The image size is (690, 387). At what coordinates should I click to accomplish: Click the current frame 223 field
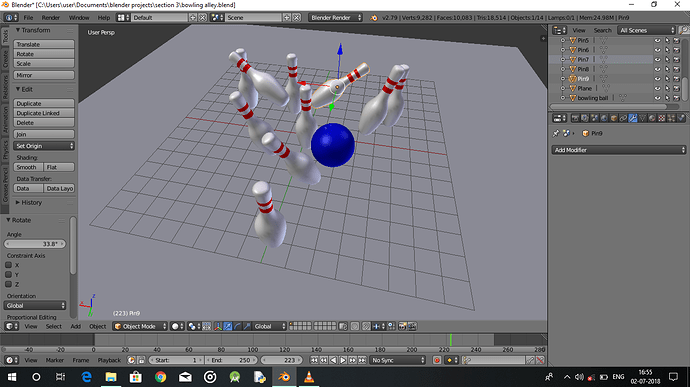[x=282, y=360]
